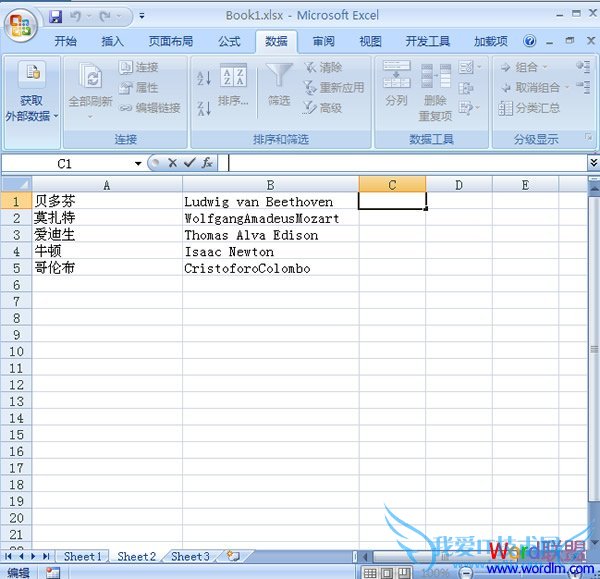Switch to the Sheet3 tab

190,556
